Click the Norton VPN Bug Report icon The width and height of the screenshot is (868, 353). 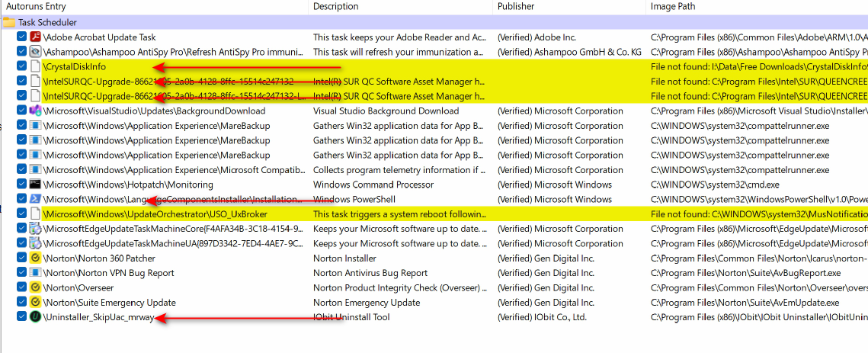(x=35, y=273)
